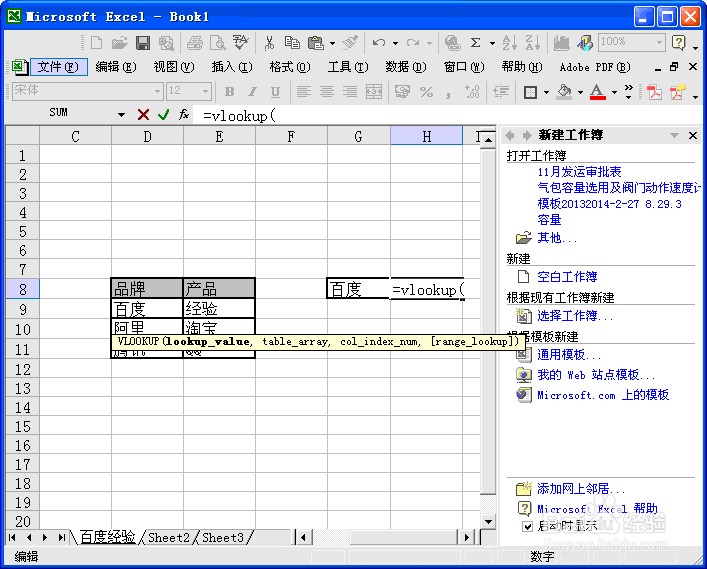Cancel the formula entry with the red X

(x=143, y=115)
